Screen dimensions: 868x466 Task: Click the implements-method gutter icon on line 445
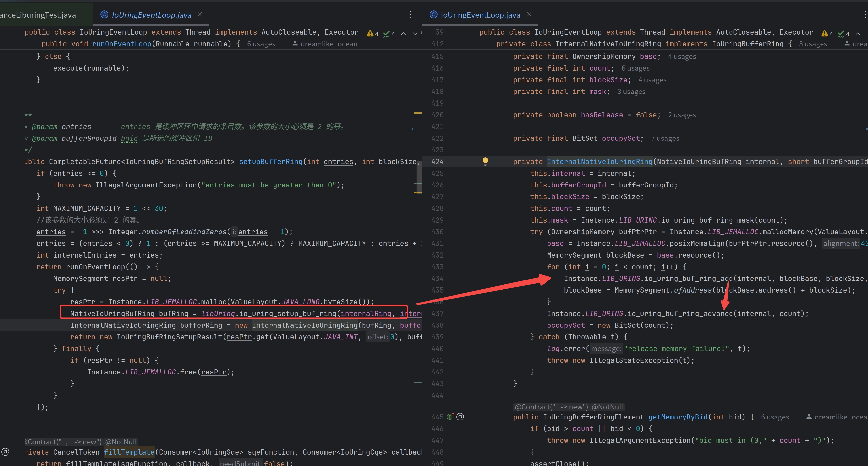tap(450, 417)
